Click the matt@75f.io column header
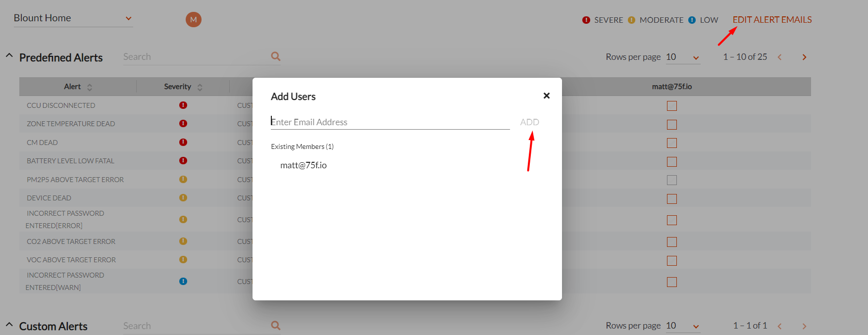Screen dimensions: 868x335 click(672, 87)
